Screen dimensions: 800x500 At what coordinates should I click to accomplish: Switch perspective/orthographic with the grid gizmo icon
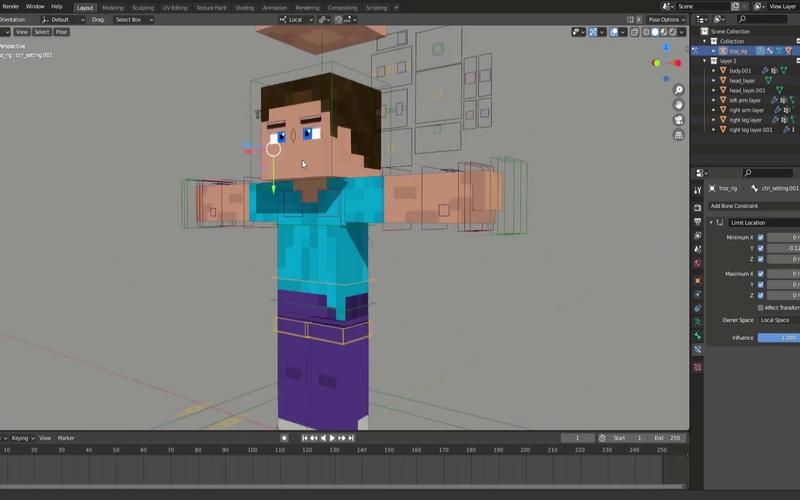[x=679, y=135]
